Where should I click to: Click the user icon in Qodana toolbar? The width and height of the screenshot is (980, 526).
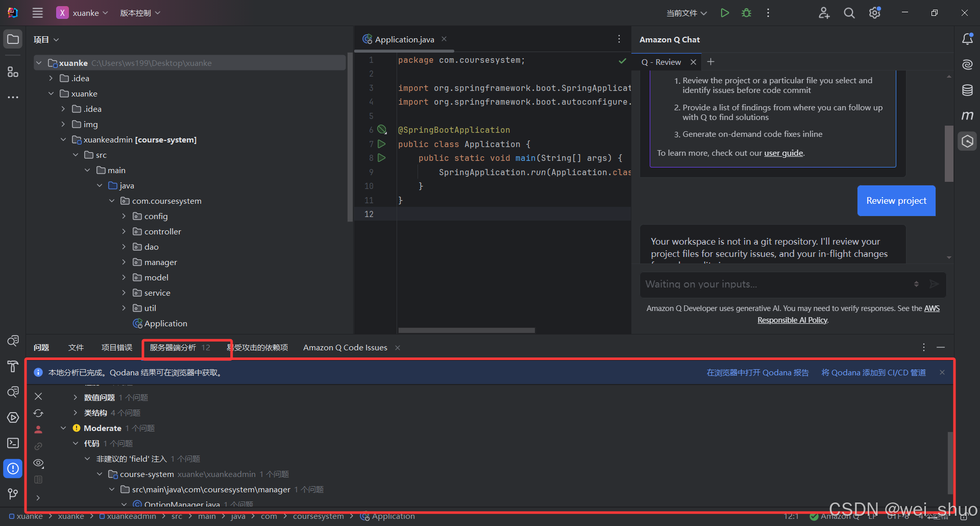38,429
